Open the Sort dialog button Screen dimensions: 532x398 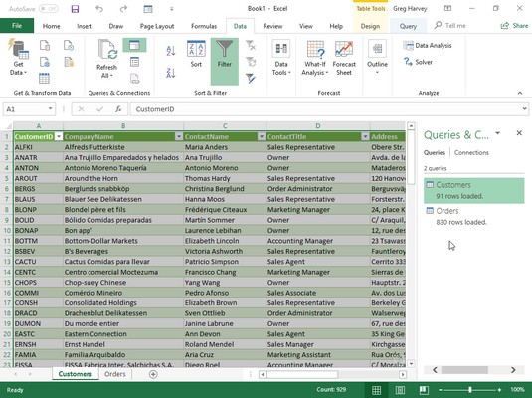pyautogui.click(x=196, y=54)
